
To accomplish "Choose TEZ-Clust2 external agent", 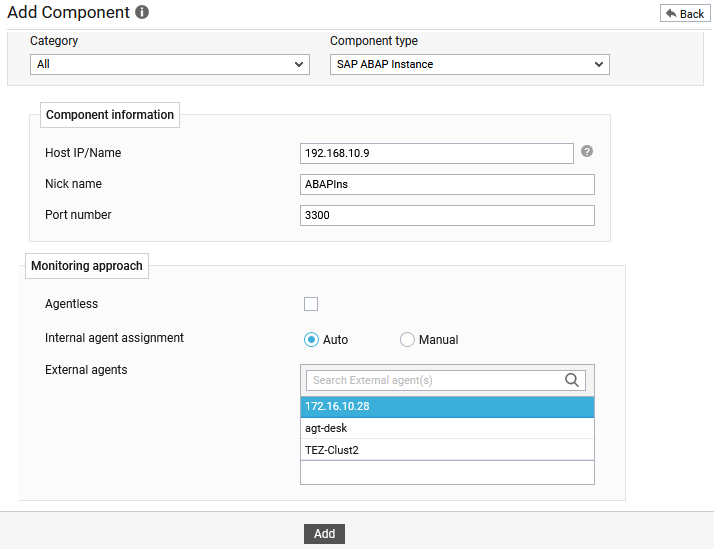I will click(447, 450).
